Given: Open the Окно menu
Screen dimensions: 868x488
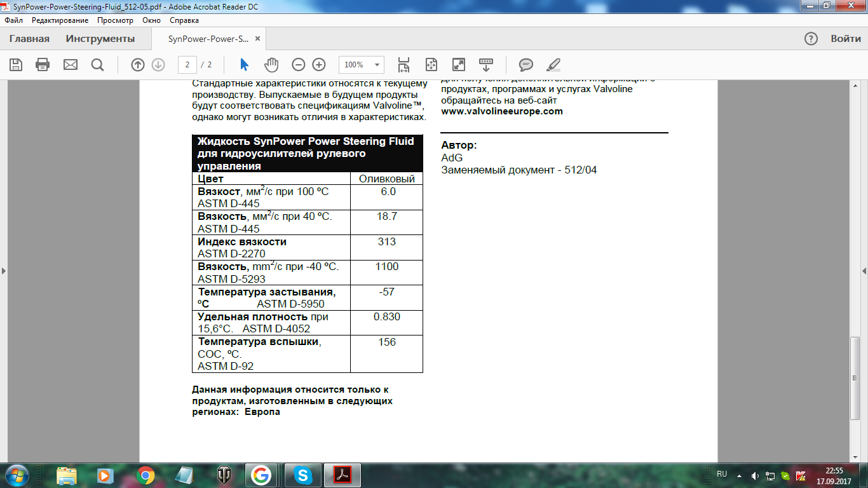Looking at the screenshot, I should [151, 20].
